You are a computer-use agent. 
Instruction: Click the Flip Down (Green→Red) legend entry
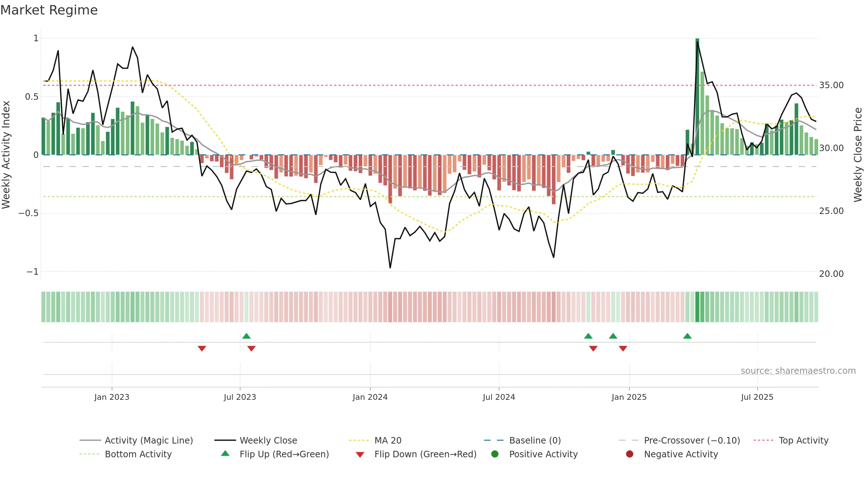416,454
